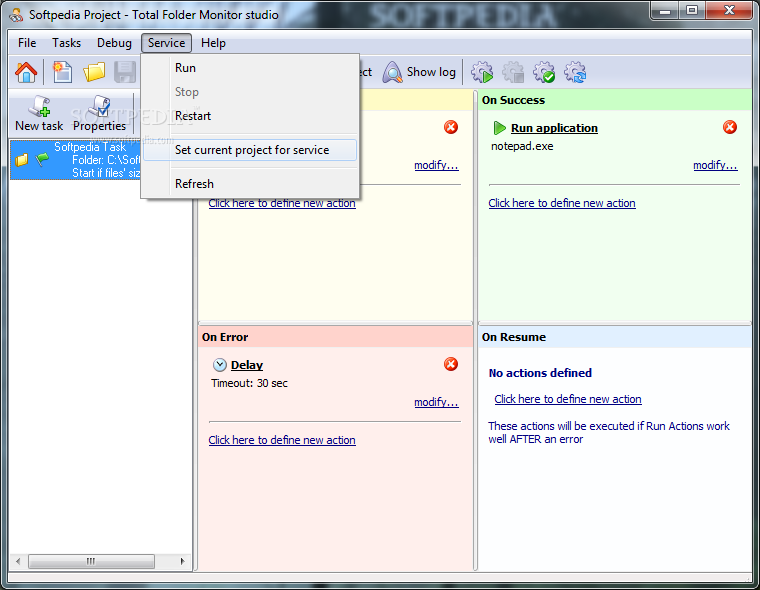760x590 pixels.
Task: Delete Delay action with red X
Action: coord(451,364)
